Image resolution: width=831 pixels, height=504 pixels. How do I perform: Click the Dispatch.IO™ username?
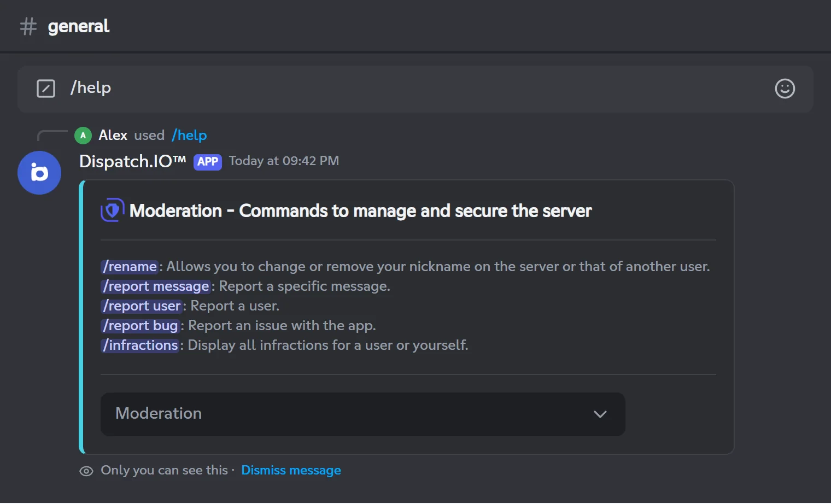click(133, 161)
